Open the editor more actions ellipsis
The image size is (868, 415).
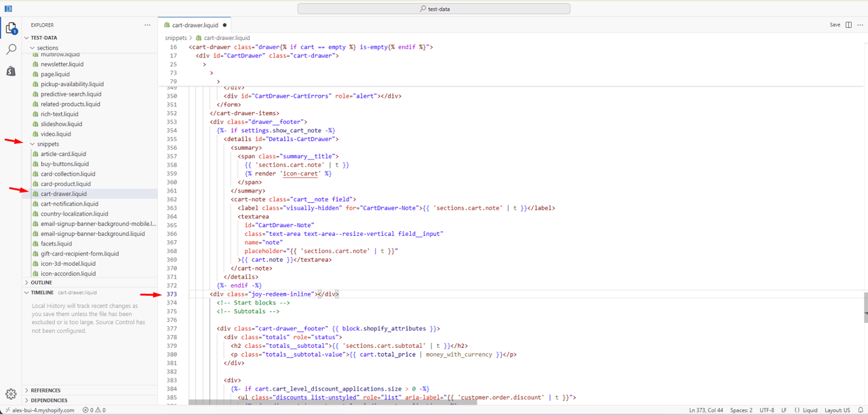click(x=860, y=25)
